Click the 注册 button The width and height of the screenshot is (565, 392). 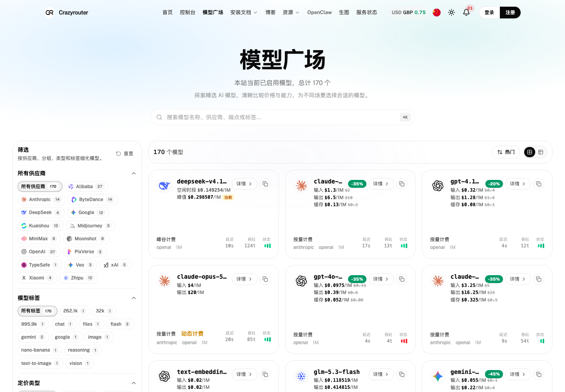(510, 13)
